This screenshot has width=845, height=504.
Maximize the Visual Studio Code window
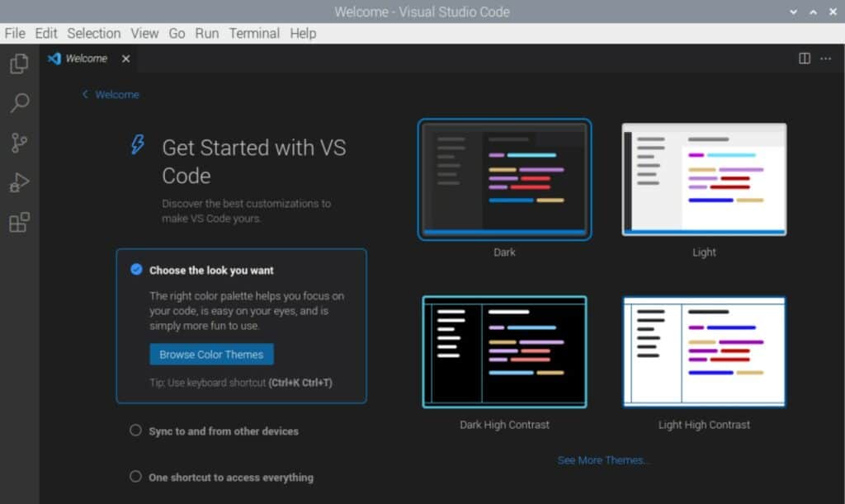point(813,12)
